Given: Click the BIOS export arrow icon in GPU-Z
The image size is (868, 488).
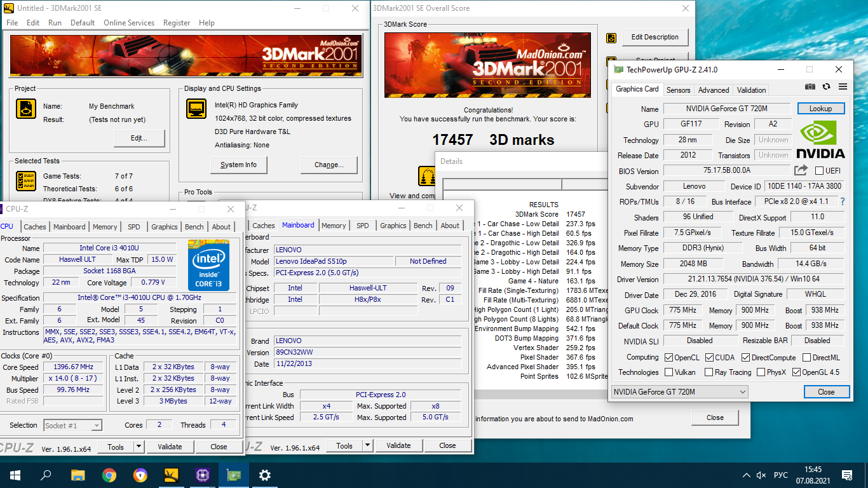Looking at the screenshot, I should [801, 170].
